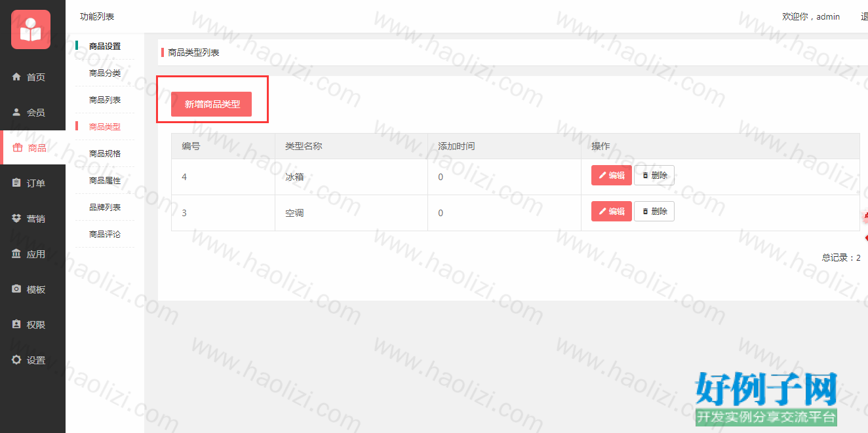Open the 权限 sidebar menu

point(33,324)
